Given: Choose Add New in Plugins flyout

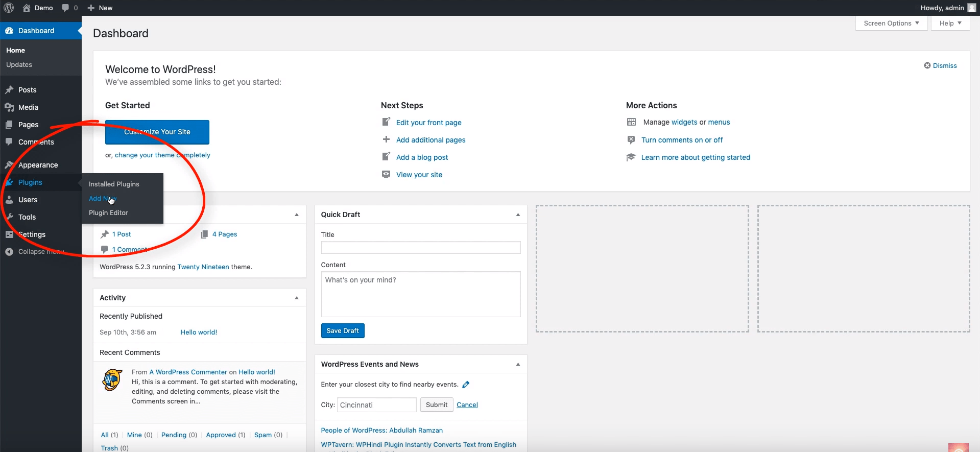Looking at the screenshot, I should coord(103,198).
